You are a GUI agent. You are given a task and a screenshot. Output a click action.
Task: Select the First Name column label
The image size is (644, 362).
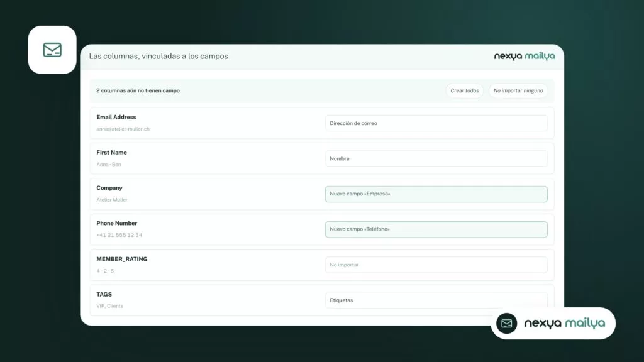[x=112, y=152]
